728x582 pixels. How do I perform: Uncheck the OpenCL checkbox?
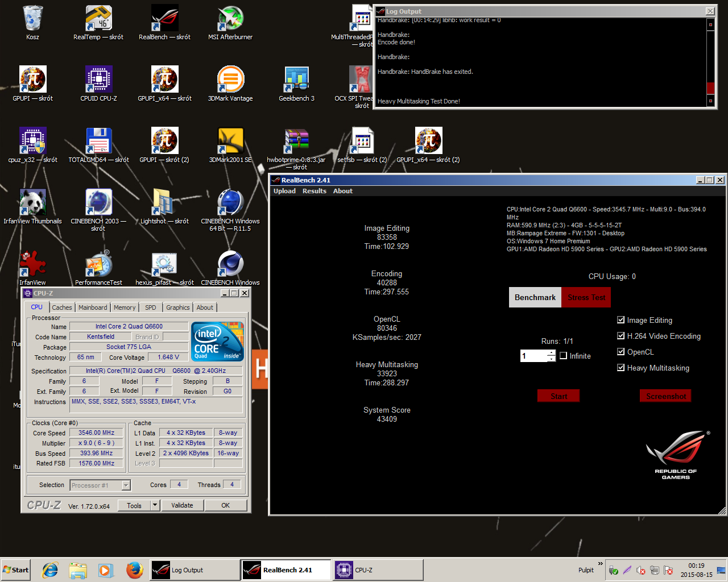tap(621, 352)
